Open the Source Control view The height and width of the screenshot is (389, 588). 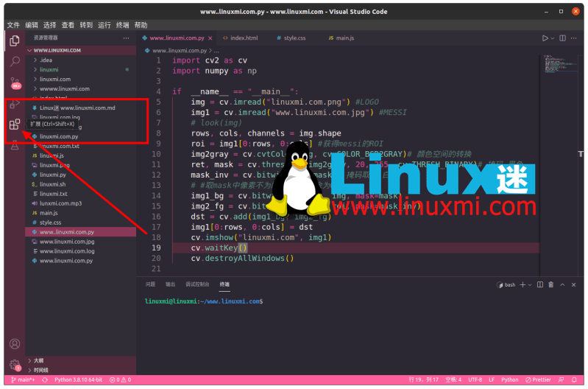[x=15, y=83]
